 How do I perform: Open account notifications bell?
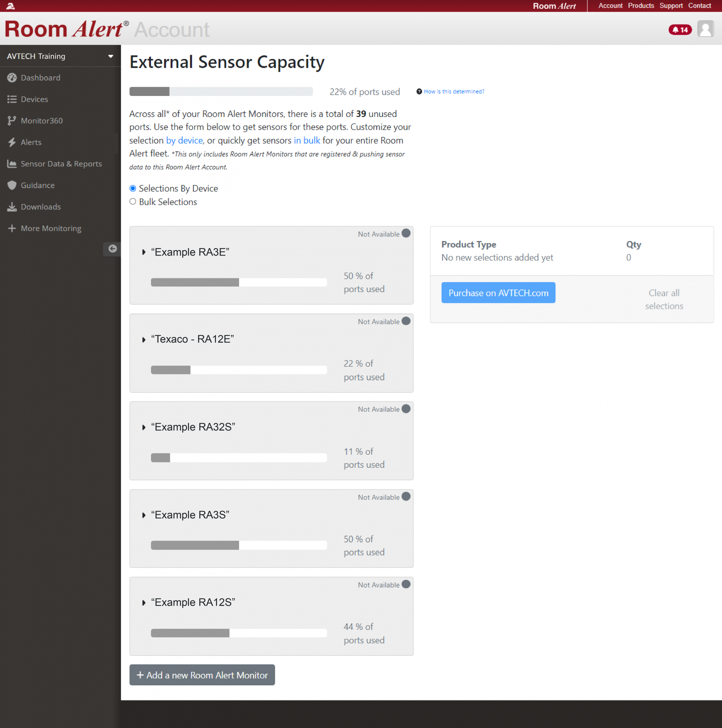680,30
